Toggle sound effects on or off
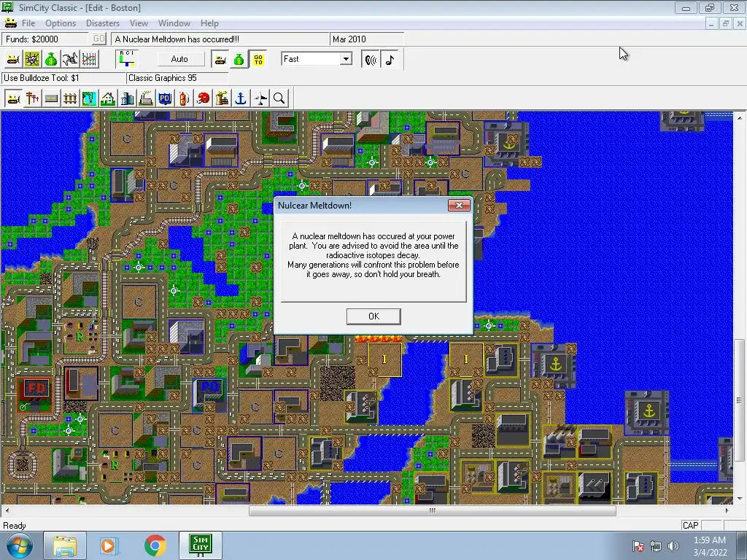This screenshot has height=560, width=747. (x=371, y=60)
